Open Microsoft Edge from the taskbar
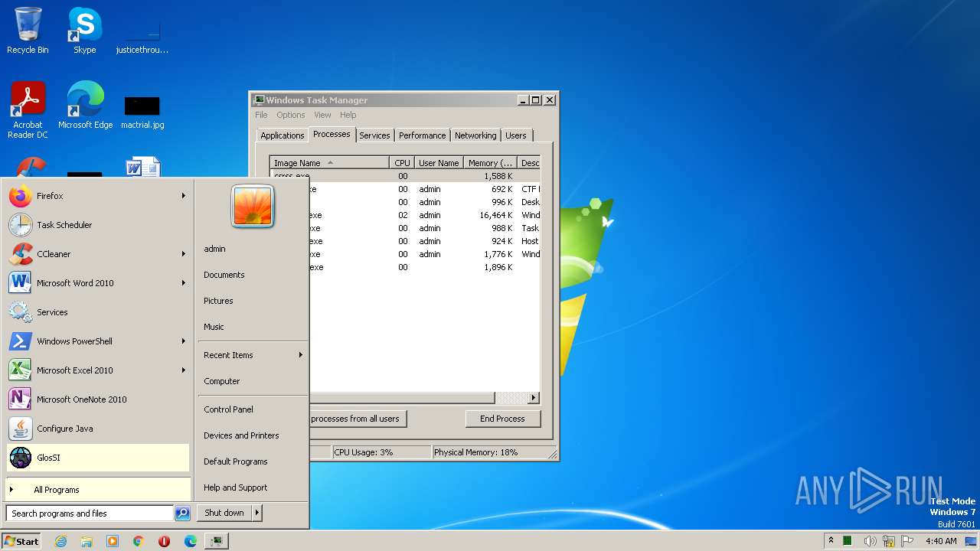 coord(190,541)
